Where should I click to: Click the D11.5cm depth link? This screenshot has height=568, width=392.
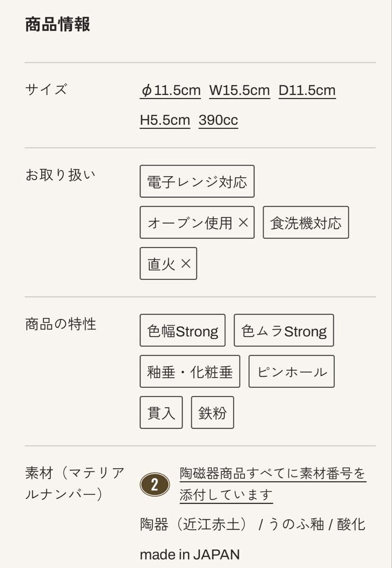(x=307, y=90)
